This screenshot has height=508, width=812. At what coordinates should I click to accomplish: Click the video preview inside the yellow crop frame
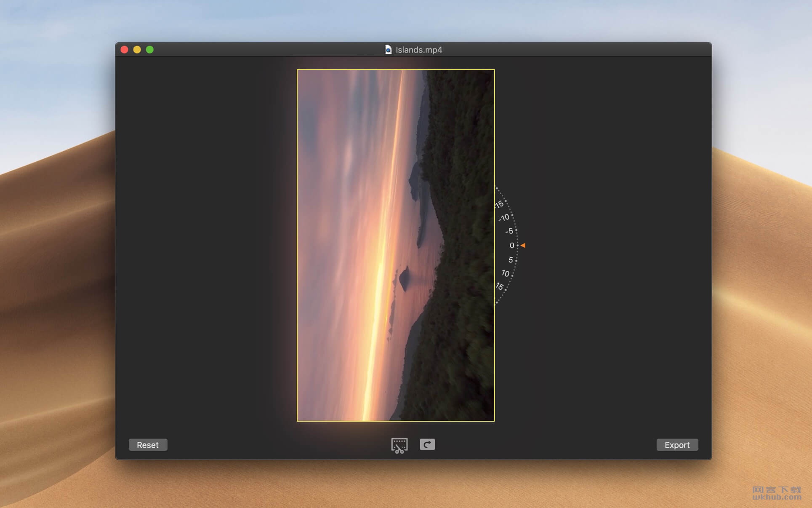pyautogui.click(x=396, y=245)
